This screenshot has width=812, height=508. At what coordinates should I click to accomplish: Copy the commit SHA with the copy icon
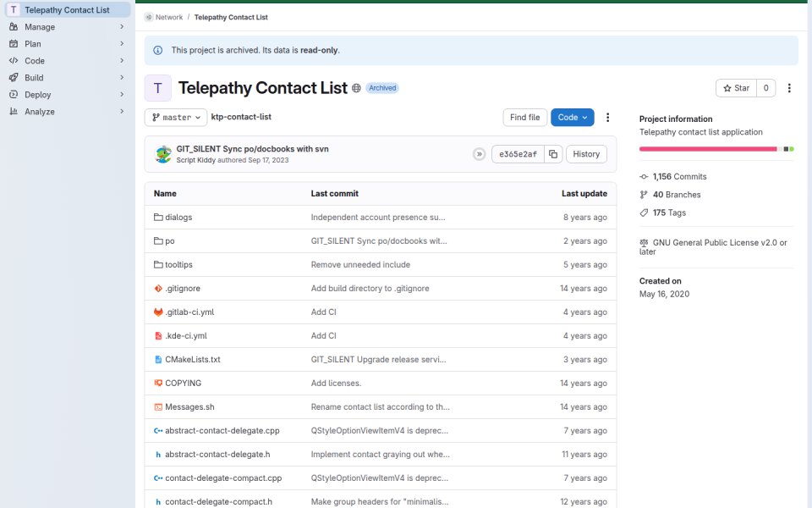click(x=553, y=154)
